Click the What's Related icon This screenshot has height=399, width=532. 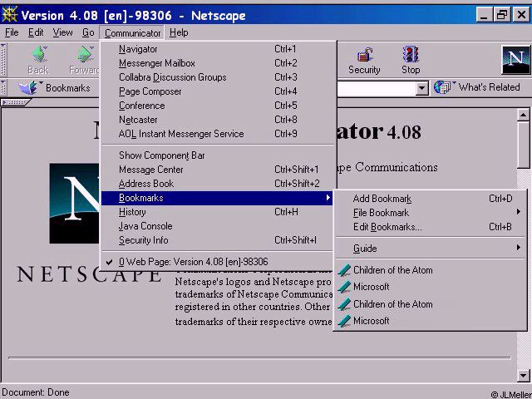pyautogui.click(x=442, y=87)
